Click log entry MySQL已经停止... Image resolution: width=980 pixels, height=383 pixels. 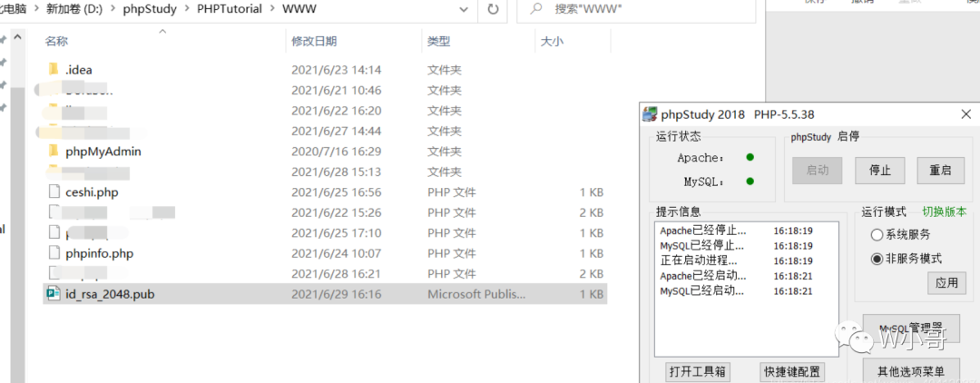[x=702, y=246]
